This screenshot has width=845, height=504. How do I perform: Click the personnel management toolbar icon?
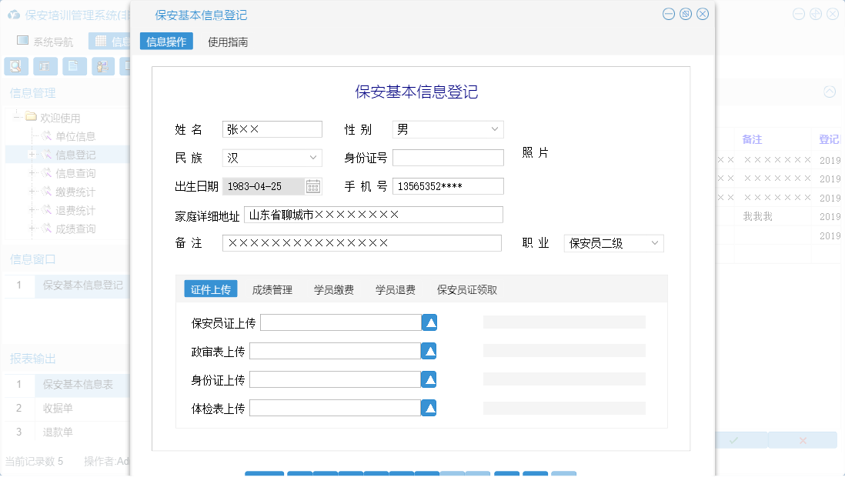(x=102, y=66)
